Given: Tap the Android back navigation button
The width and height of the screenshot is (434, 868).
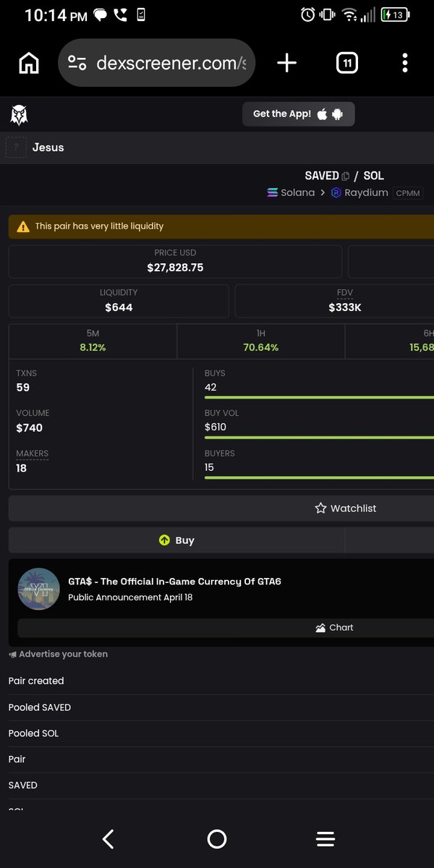Looking at the screenshot, I should (109, 839).
